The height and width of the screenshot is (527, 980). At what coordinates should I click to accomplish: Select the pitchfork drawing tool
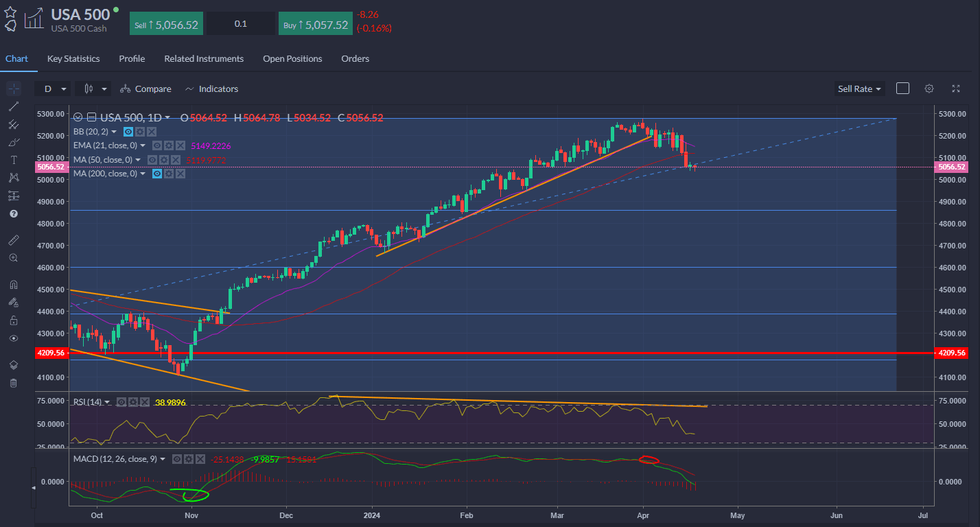tap(14, 124)
